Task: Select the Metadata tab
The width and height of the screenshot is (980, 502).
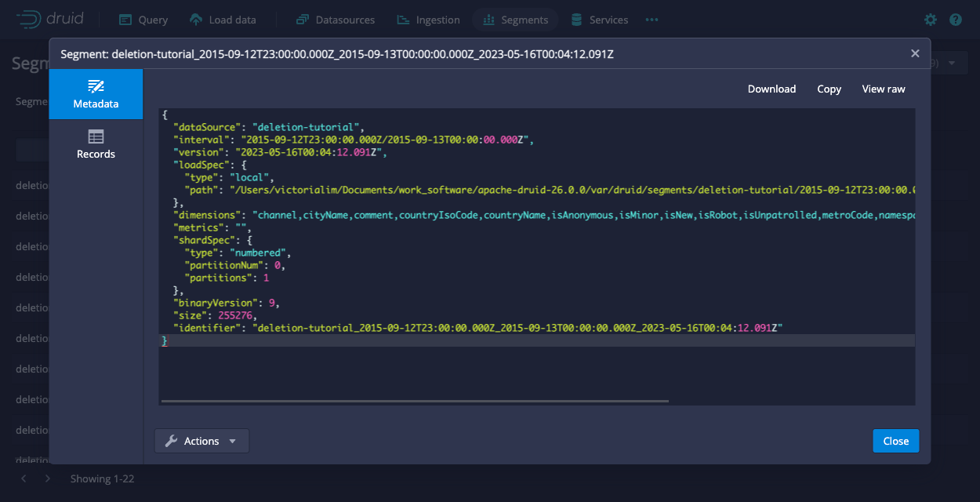Action: pyautogui.click(x=96, y=94)
